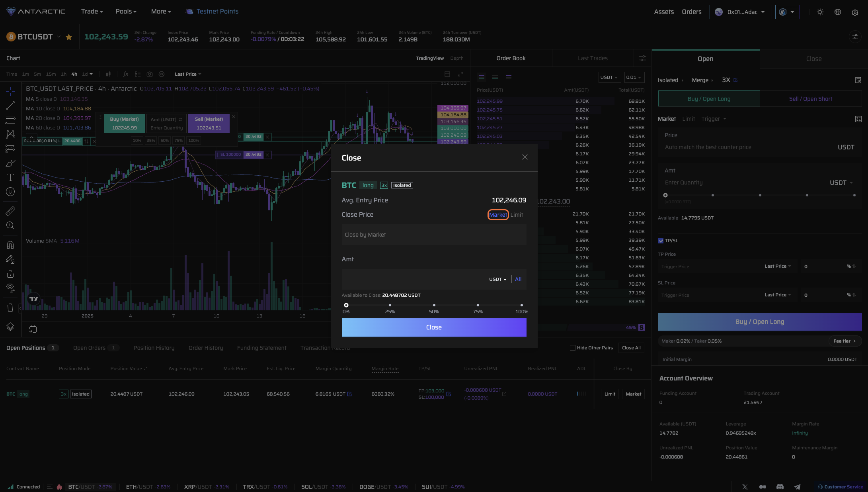The height and width of the screenshot is (492, 868).
Task: Open settings gear in top bar
Action: (x=855, y=12)
